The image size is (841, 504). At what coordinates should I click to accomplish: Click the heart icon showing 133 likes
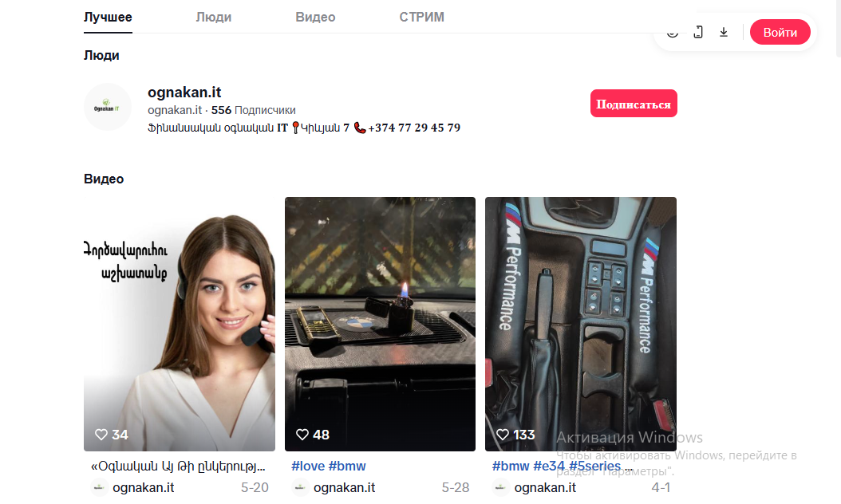[502, 435]
